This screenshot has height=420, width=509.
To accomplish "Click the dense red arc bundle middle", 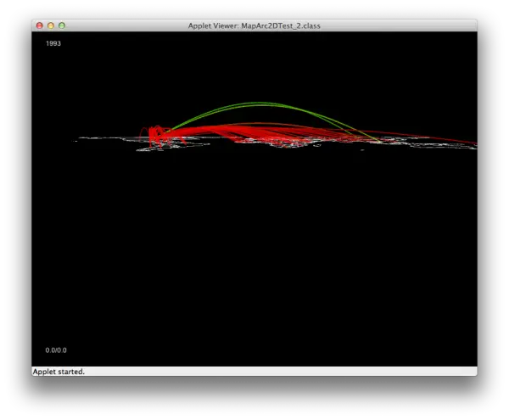I will pos(260,132).
